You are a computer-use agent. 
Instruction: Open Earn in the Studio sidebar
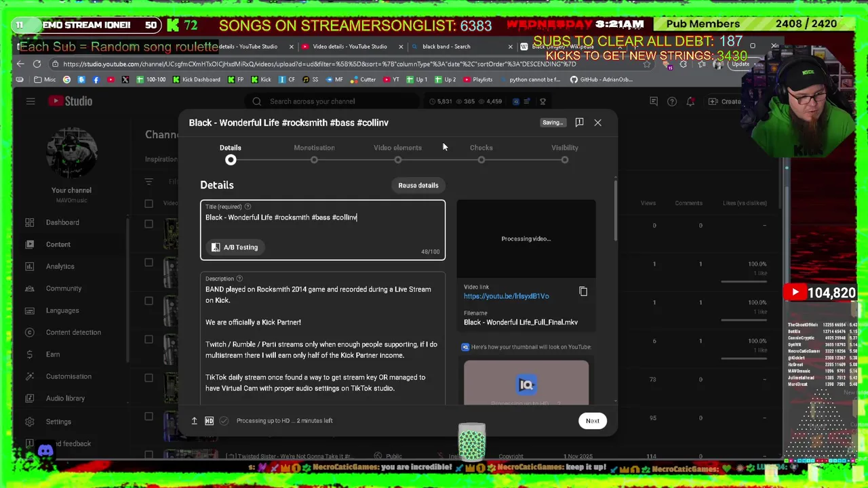(53, 354)
